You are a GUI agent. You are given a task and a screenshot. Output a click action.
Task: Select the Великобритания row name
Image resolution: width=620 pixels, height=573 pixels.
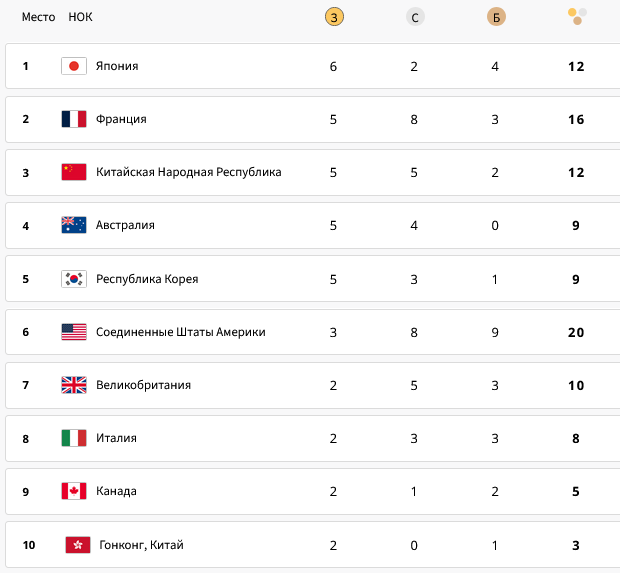tap(143, 385)
